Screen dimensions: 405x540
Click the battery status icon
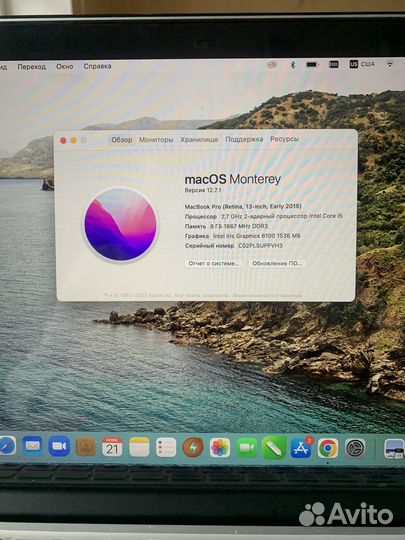coord(312,64)
